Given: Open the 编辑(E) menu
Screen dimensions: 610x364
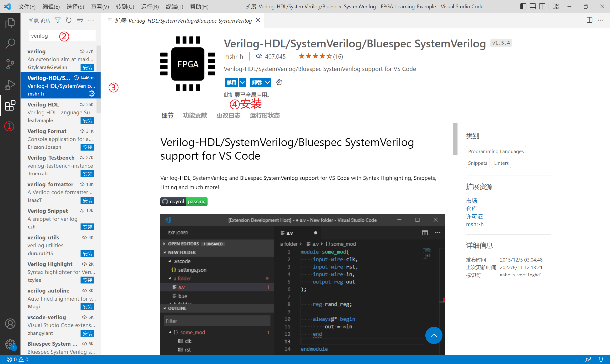Looking at the screenshot, I should 51,7.
